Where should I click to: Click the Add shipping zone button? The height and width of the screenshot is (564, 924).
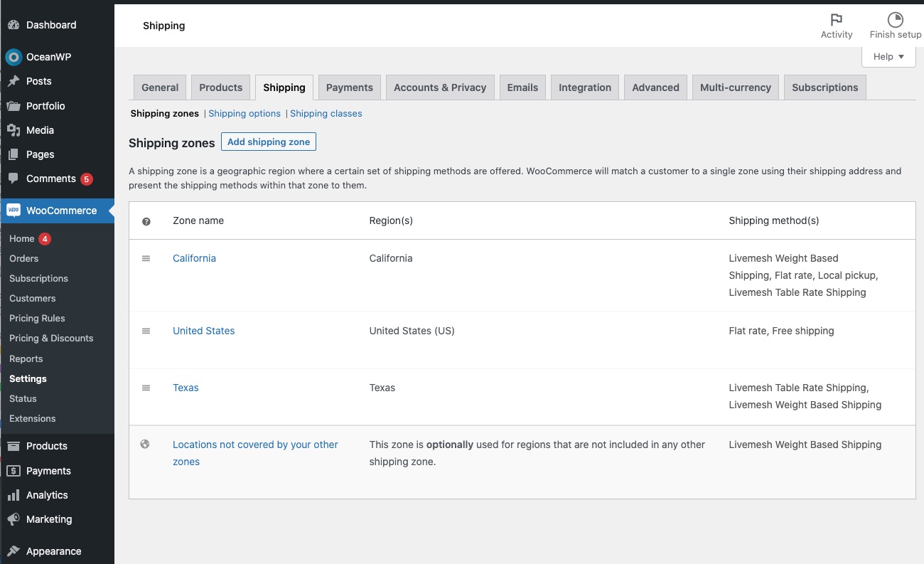pyautogui.click(x=269, y=142)
